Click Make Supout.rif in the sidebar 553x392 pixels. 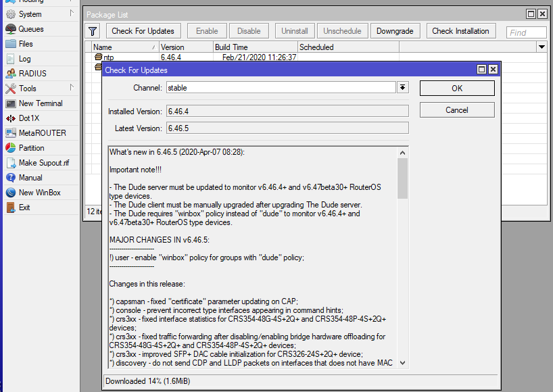(x=43, y=163)
